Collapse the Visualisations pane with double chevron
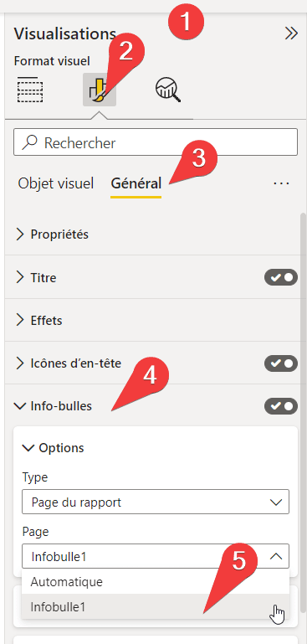The height and width of the screenshot is (644, 307). coord(291,33)
